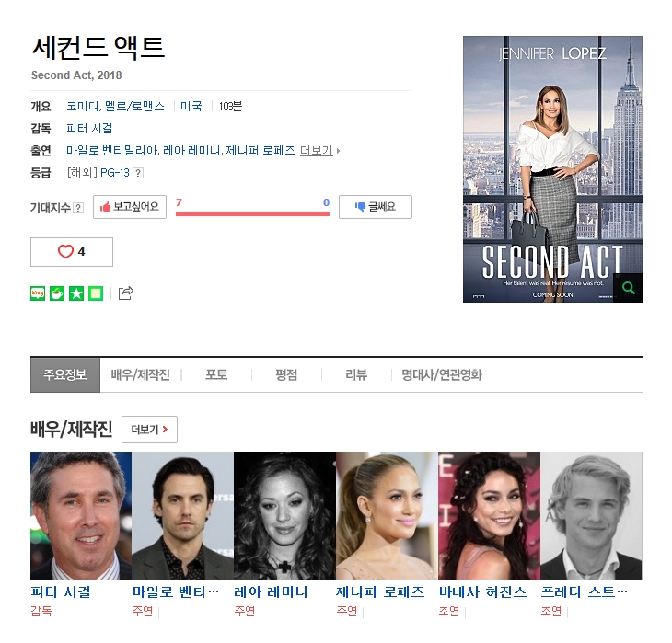Click the blue 0 expectation count
The height and width of the screenshot is (643, 672).
click(x=326, y=202)
